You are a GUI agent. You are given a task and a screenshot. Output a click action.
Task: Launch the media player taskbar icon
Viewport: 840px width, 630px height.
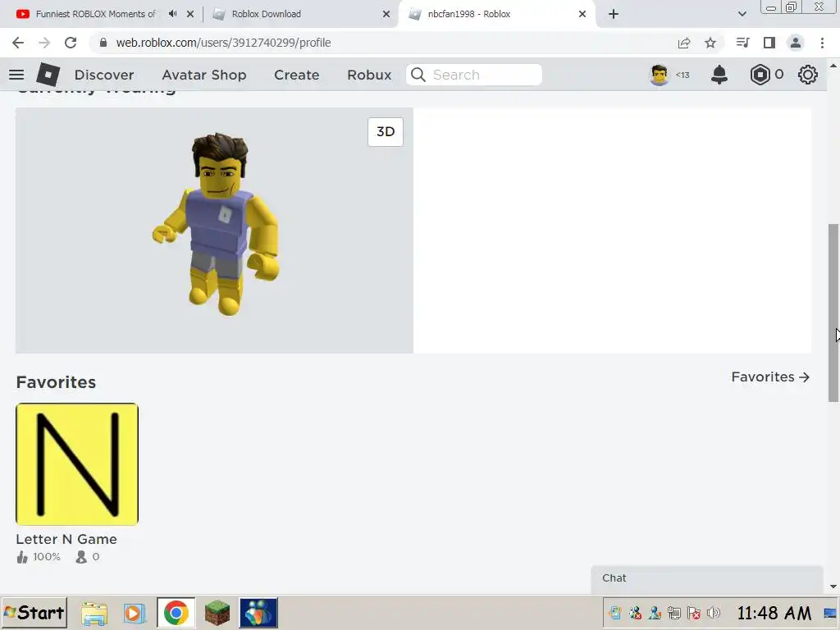[135, 613]
